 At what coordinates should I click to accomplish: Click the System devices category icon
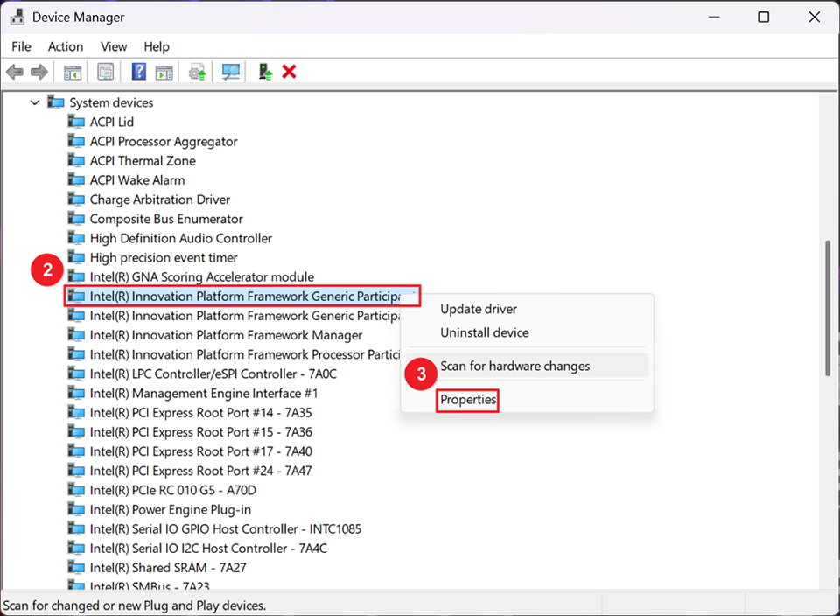(x=56, y=101)
